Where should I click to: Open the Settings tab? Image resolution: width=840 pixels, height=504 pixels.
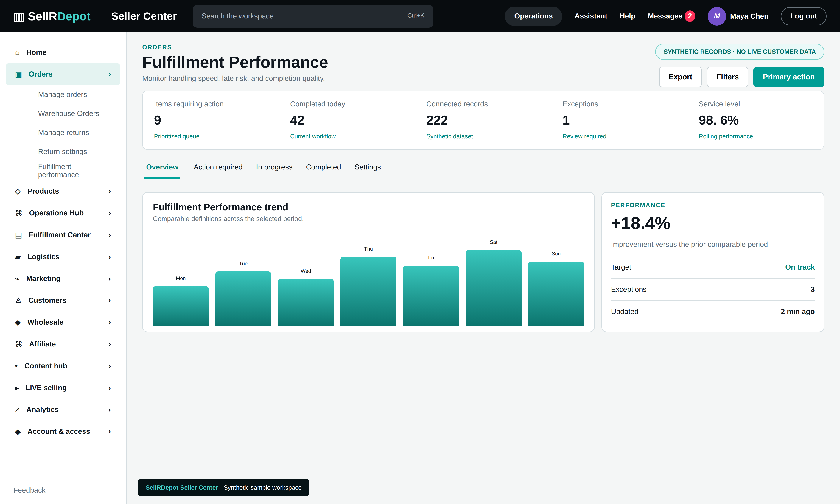coord(367,167)
